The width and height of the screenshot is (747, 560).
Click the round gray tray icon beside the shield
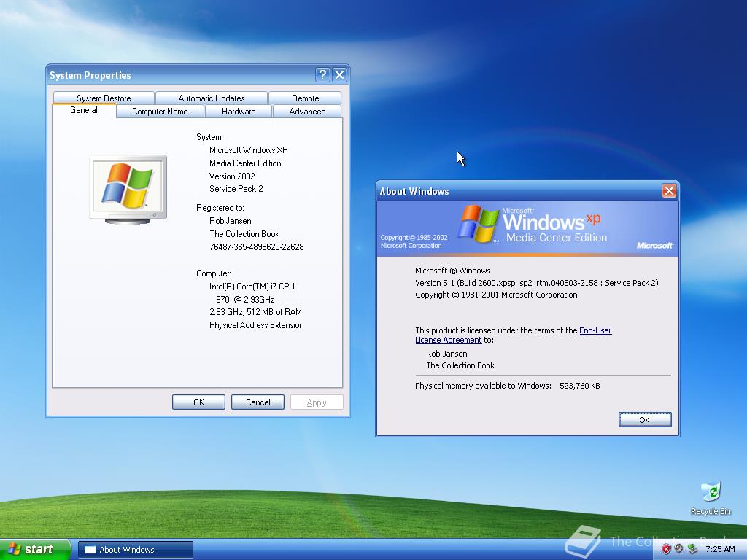[x=679, y=548]
